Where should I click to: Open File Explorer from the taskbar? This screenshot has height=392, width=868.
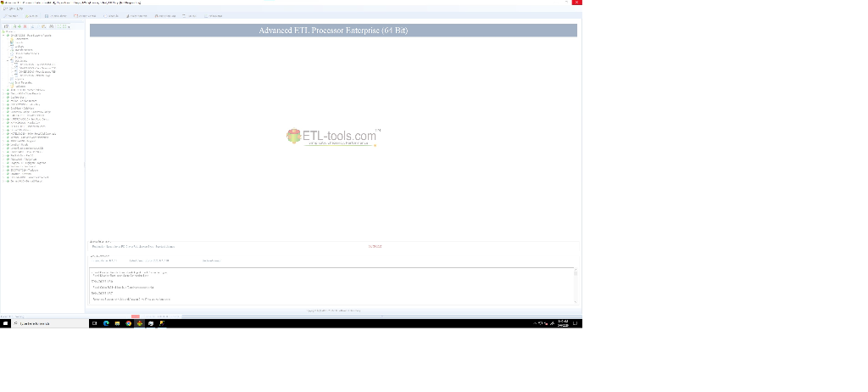pos(117,323)
